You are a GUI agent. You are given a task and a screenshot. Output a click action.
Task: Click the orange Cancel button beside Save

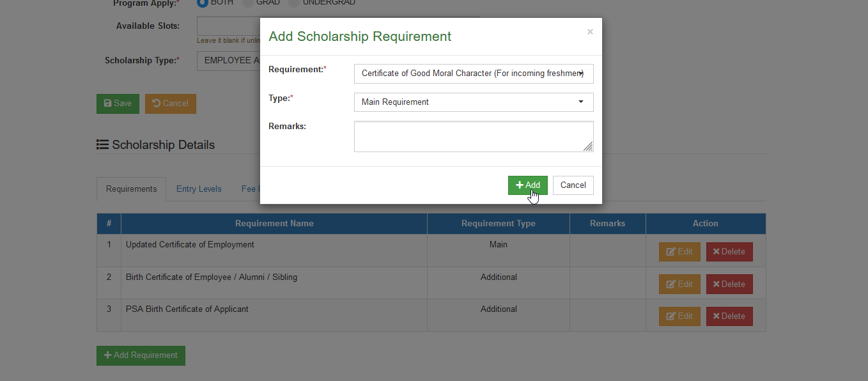(x=171, y=104)
